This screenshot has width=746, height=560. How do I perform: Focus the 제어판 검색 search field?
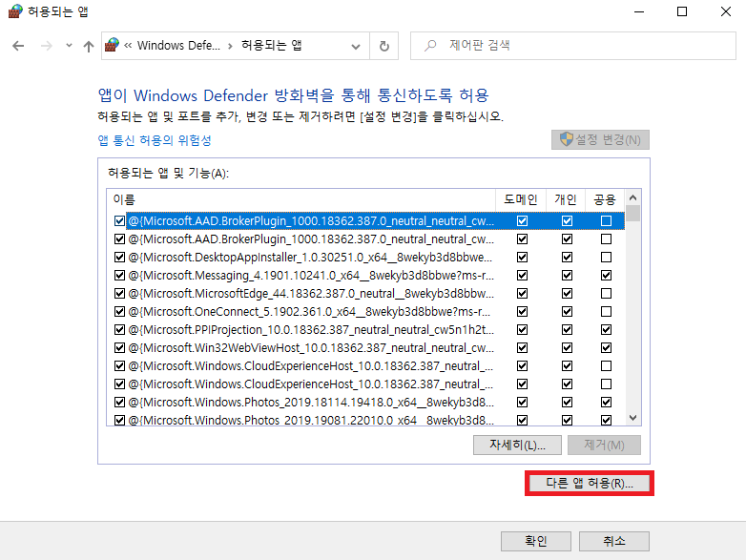[x=573, y=46]
